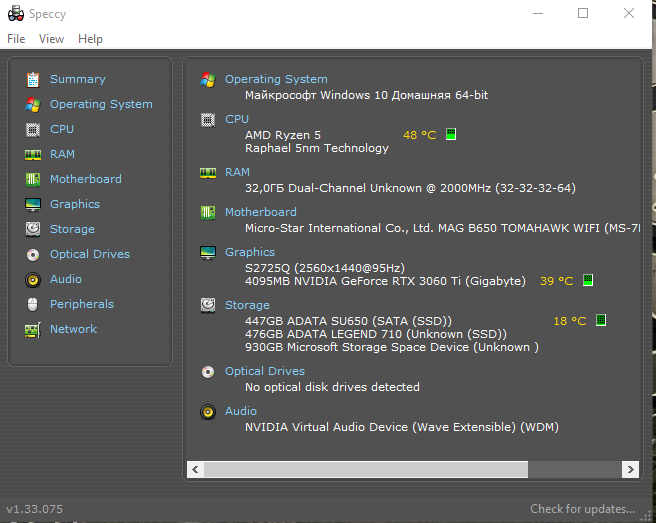Open the Help menu
656x523 pixels.
90,39
